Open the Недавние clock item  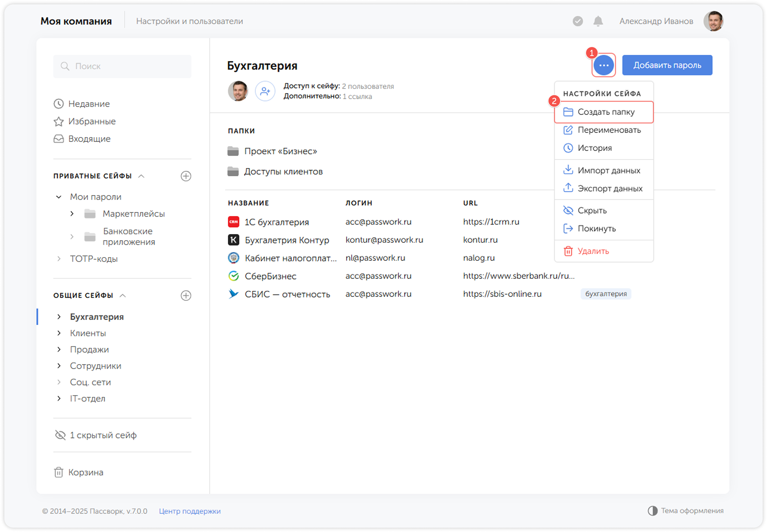pyautogui.click(x=82, y=104)
